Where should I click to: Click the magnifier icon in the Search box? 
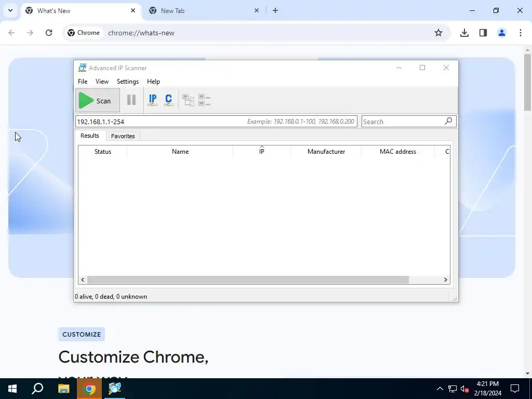(448, 121)
